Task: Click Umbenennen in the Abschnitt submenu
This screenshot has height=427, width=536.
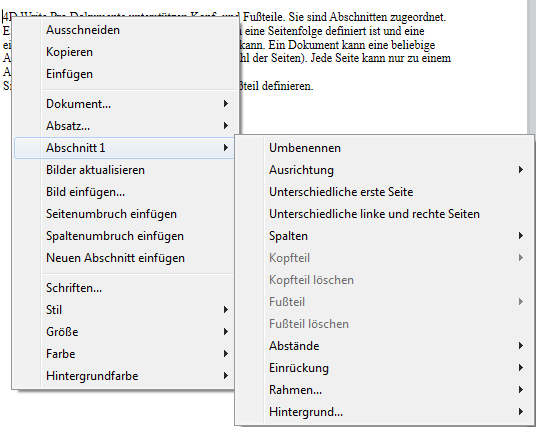Action: 384,148
